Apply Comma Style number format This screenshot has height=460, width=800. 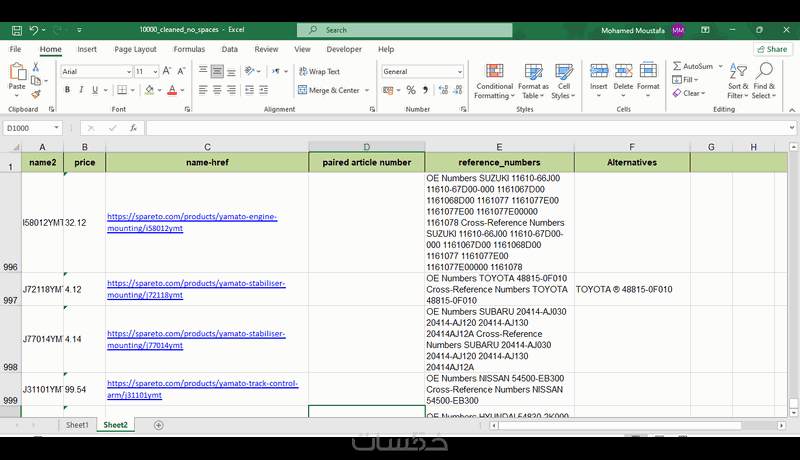425,90
